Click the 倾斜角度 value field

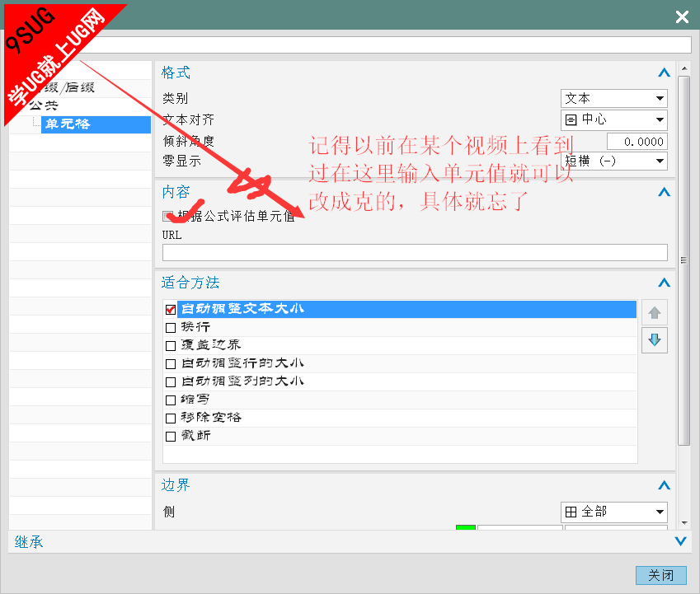[x=637, y=142]
